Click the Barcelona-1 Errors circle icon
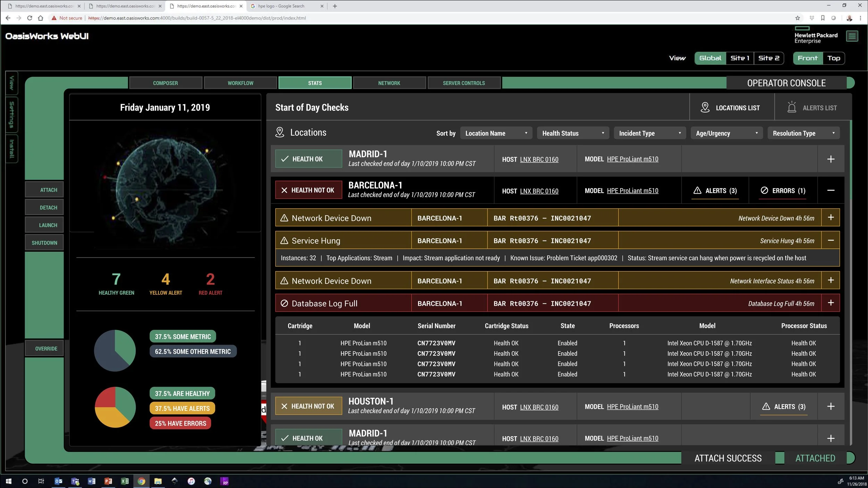 (764, 191)
